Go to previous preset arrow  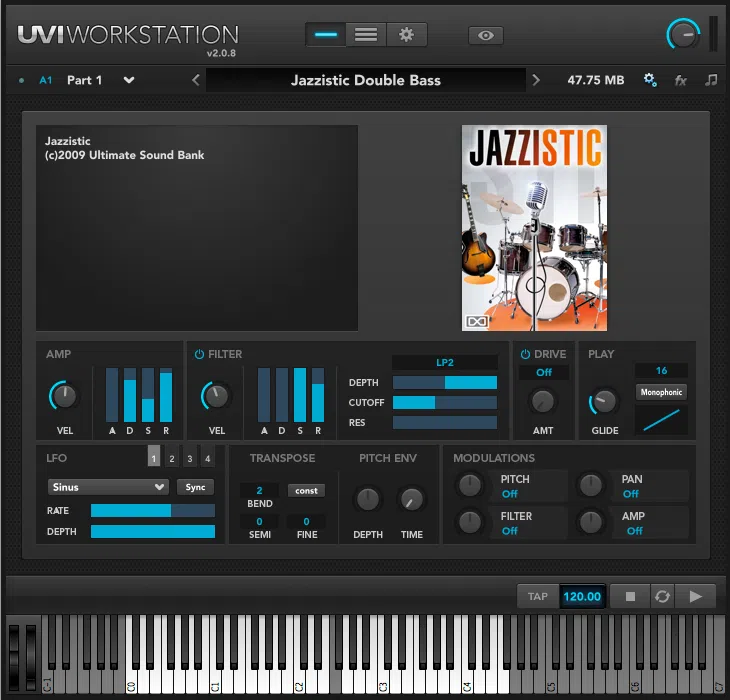[196, 80]
